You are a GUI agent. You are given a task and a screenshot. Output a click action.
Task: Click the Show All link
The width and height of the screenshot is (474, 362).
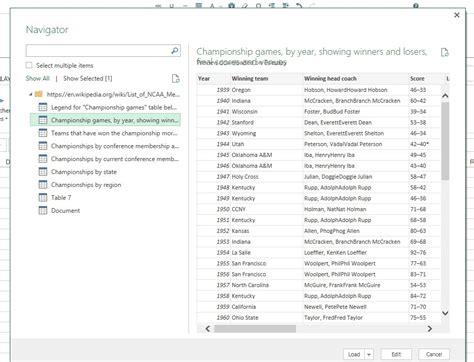pos(38,78)
